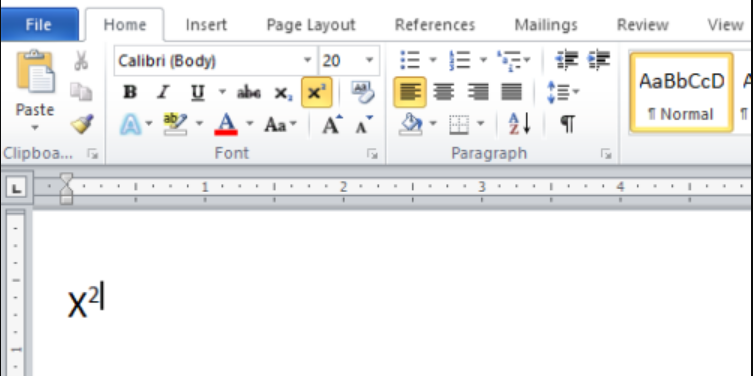Toggle Align Text Left
This screenshot has height=376, width=753.
(x=410, y=92)
